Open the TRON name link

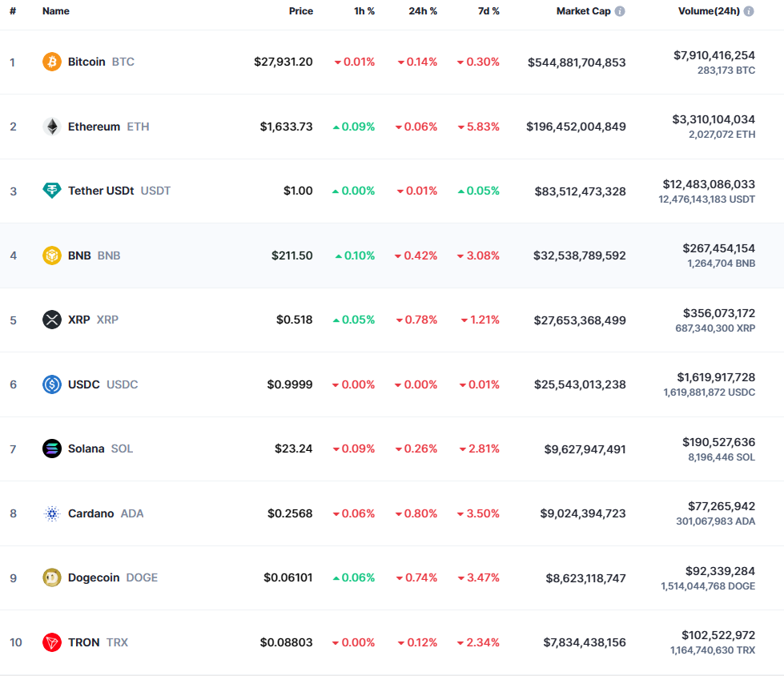[84, 642]
